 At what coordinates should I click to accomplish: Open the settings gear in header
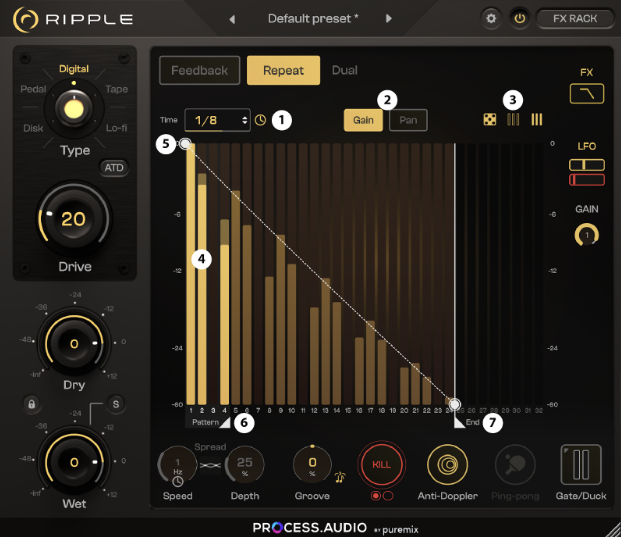pyautogui.click(x=491, y=19)
